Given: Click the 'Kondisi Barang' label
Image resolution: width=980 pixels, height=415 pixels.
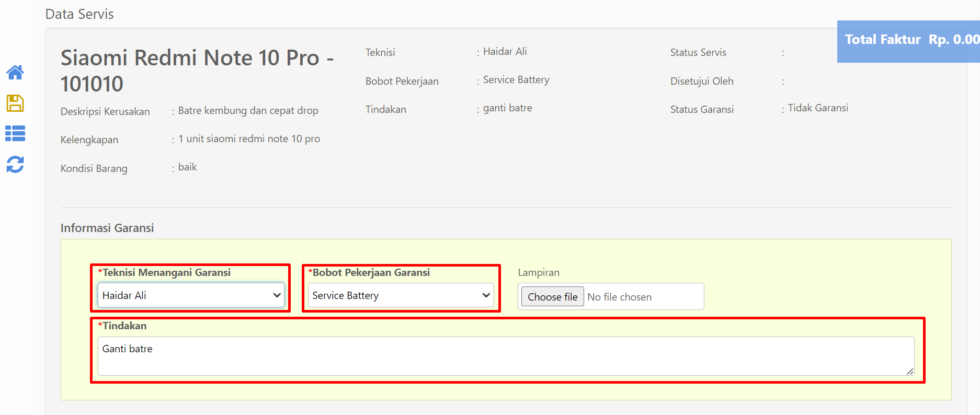Looking at the screenshot, I should tap(94, 168).
